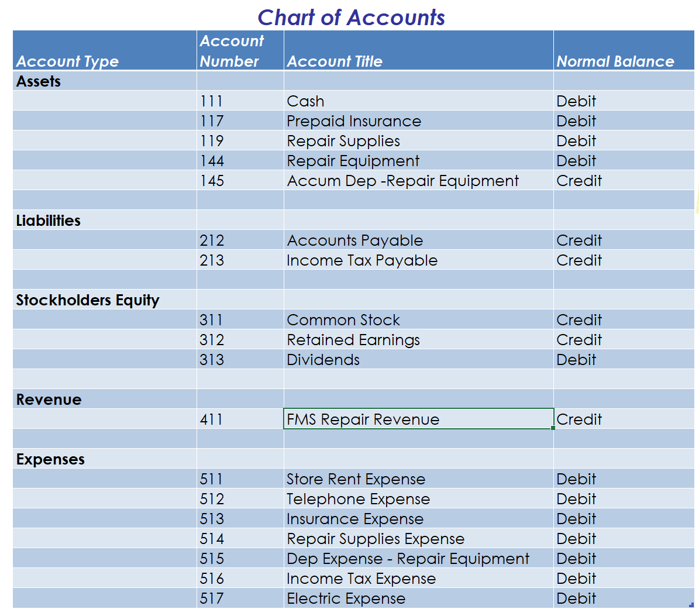Select the Income Tax Payable row title
The image size is (699, 616).
362,260
